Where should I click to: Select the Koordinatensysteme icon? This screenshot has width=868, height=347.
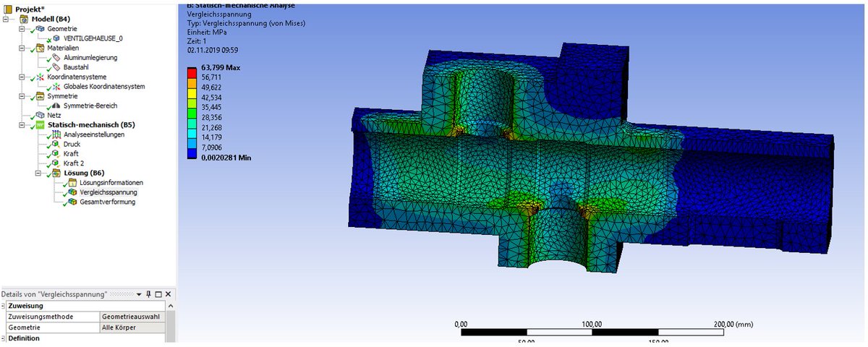tap(39, 77)
